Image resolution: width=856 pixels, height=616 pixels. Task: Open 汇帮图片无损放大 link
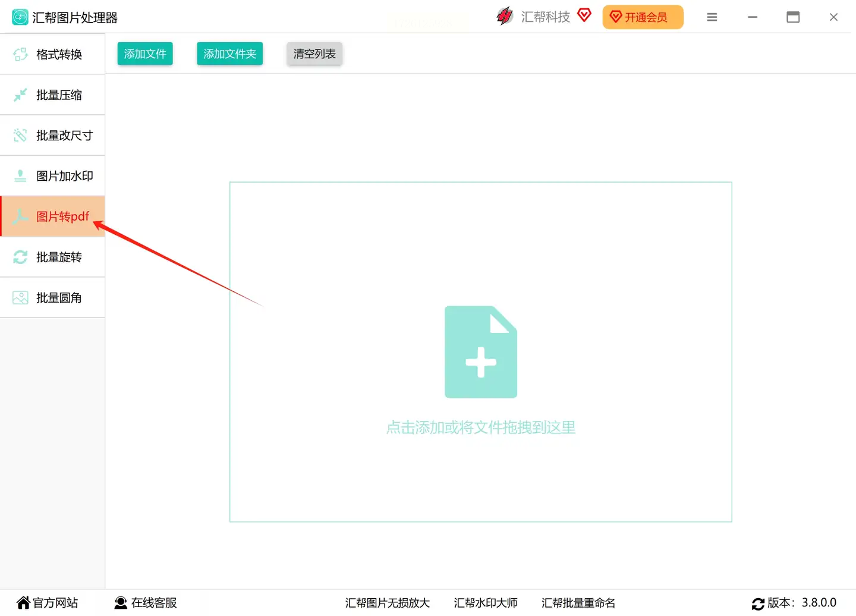pos(388,603)
